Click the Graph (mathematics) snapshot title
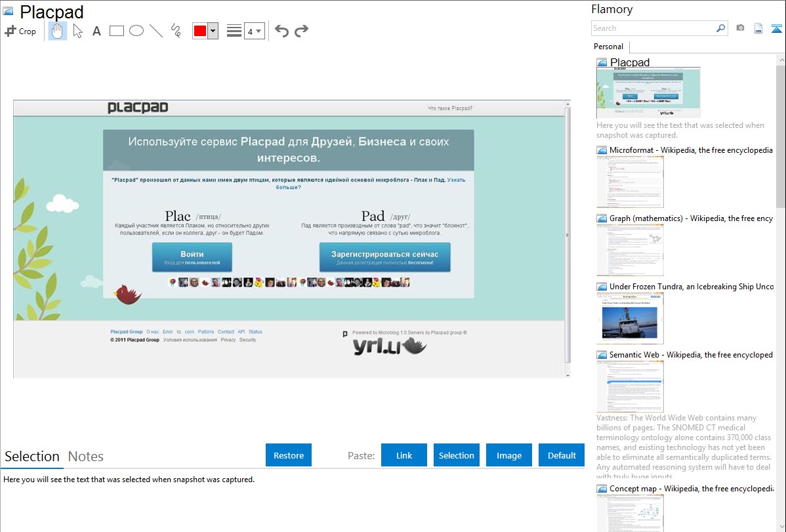 (x=691, y=218)
